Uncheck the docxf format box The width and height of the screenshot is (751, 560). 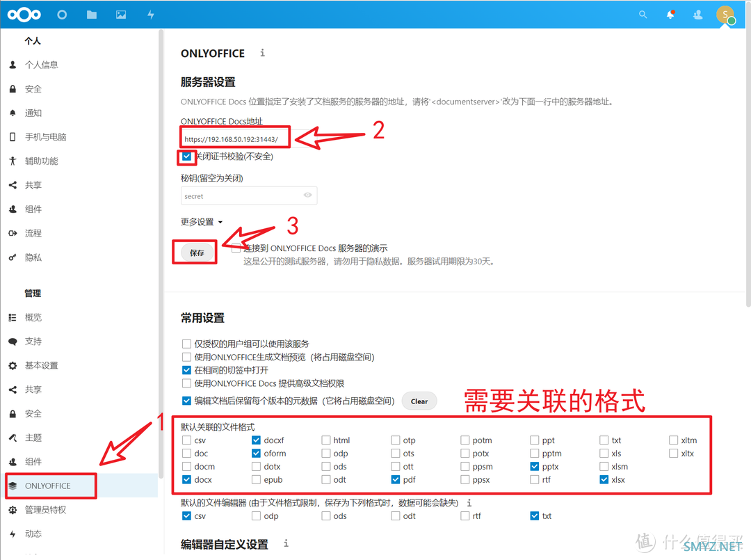point(256,440)
